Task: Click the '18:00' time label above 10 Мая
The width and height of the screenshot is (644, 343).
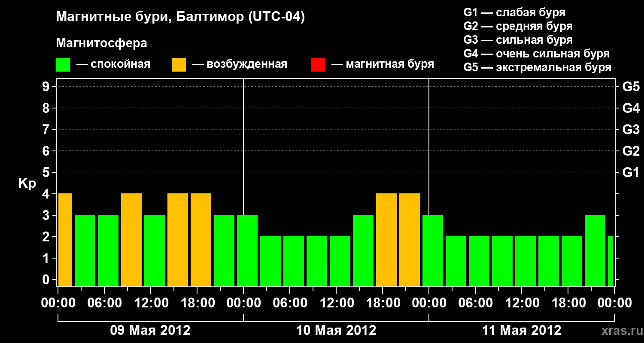Action: click(383, 303)
